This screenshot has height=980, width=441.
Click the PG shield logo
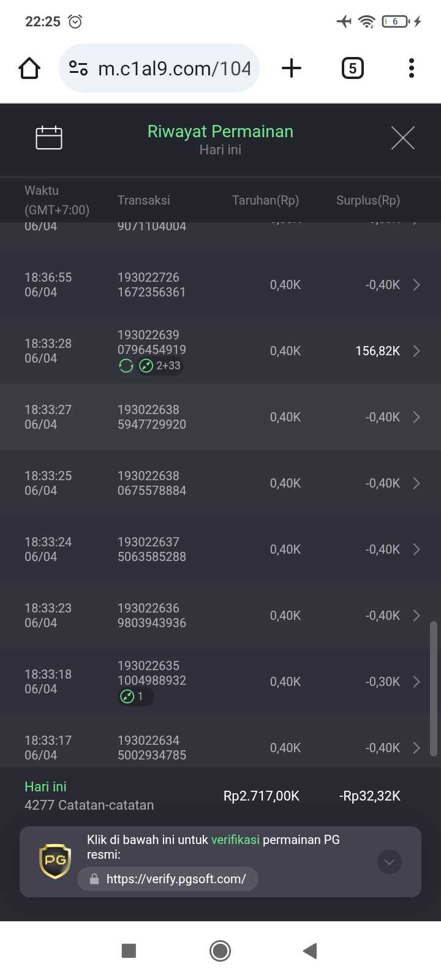click(55, 861)
